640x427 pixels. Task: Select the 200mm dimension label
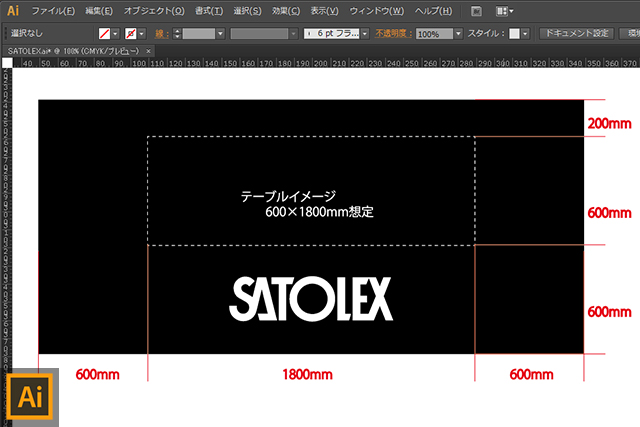tap(609, 123)
